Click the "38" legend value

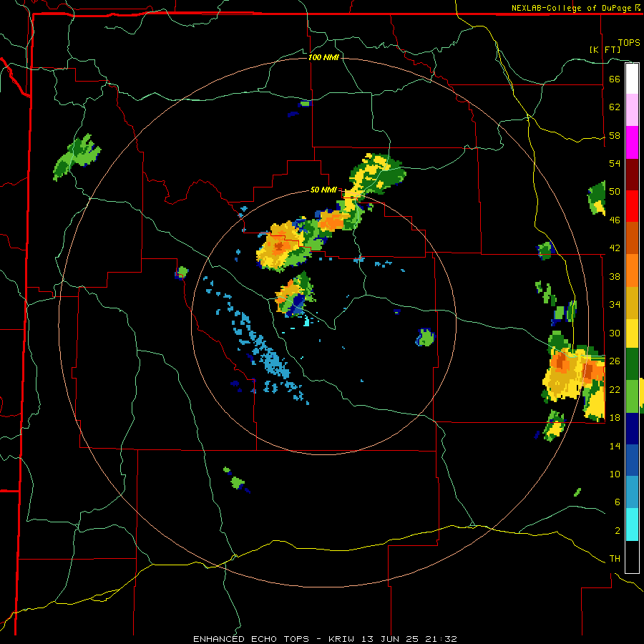tap(615, 276)
